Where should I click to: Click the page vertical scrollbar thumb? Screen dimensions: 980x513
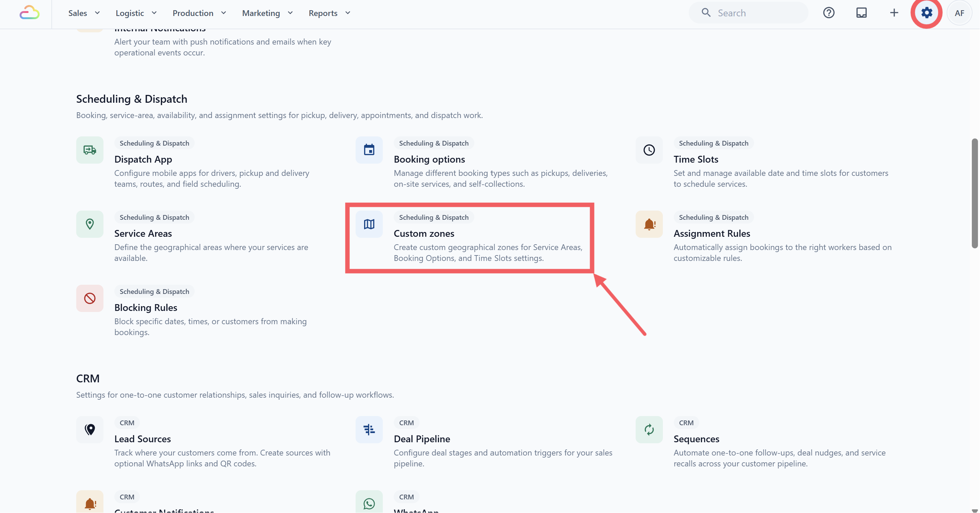[x=975, y=193]
